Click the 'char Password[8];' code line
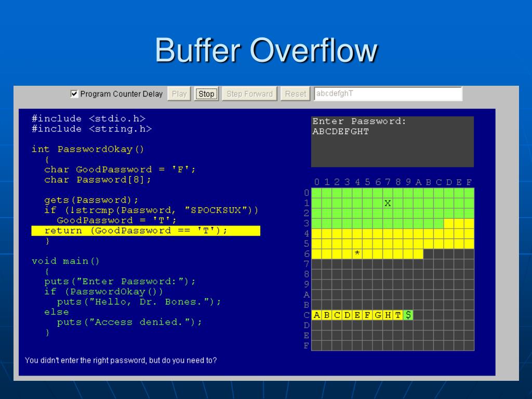Screen dimensions: 532x399 [x=97, y=179]
